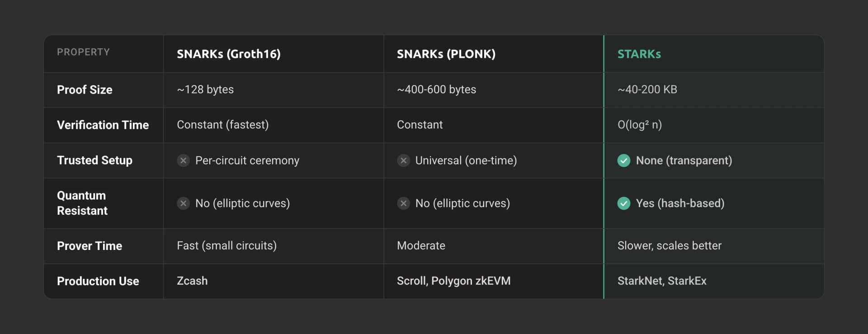
Task: Click the Zcash cell text
Action: pos(192,281)
